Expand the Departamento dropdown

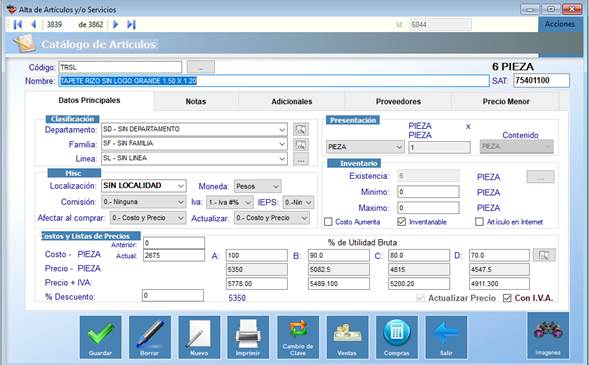pos(282,130)
